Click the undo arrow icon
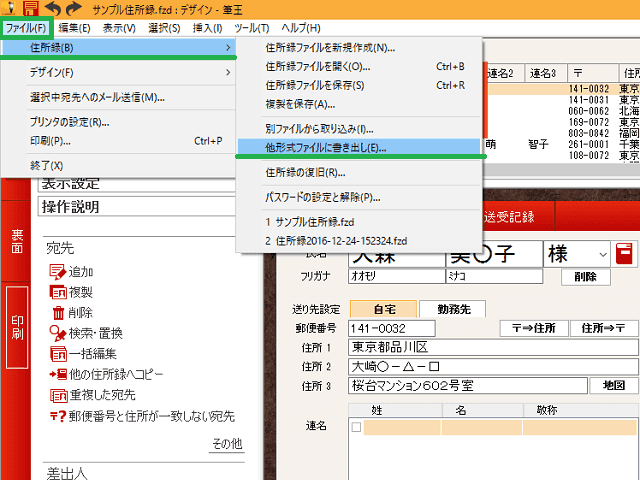The image size is (640, 480). pos(52,7)
